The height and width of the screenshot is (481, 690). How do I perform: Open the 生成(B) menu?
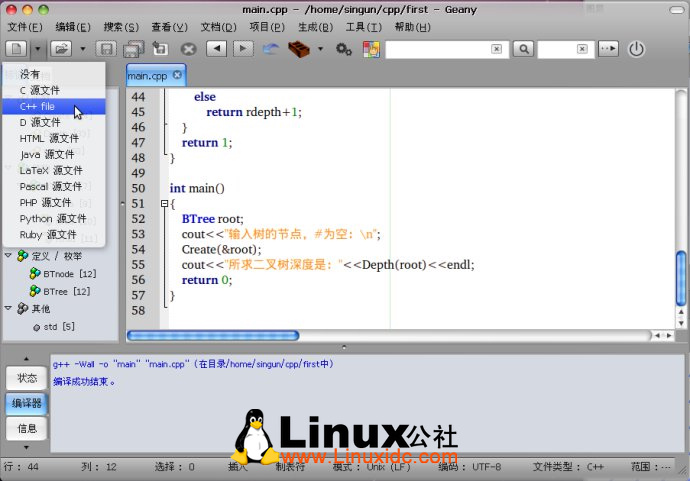(x=315, y=27)
